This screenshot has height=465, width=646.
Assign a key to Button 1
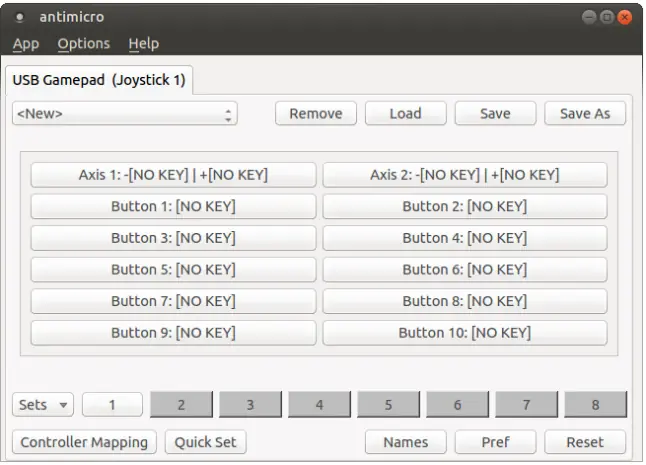pyautogui.click(x=173, y=206)
